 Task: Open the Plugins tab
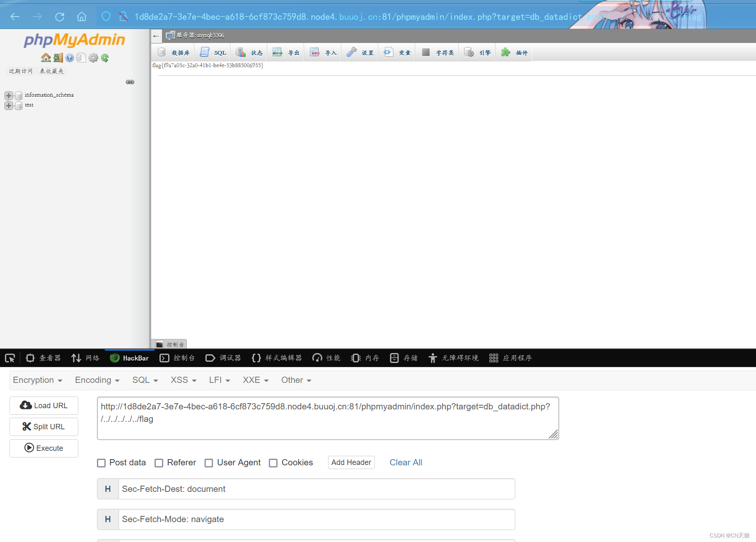click(514, 53)
